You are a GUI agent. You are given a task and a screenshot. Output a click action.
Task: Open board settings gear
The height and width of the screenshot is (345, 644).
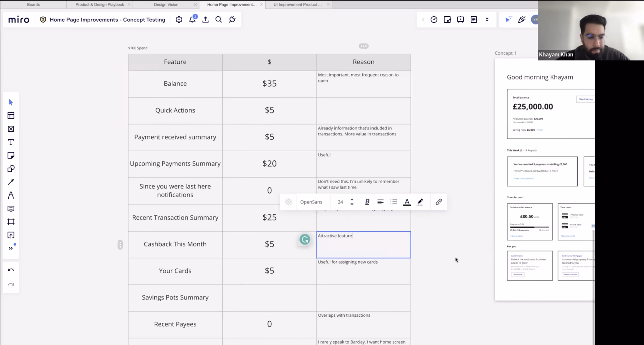[x=179, y=19]
